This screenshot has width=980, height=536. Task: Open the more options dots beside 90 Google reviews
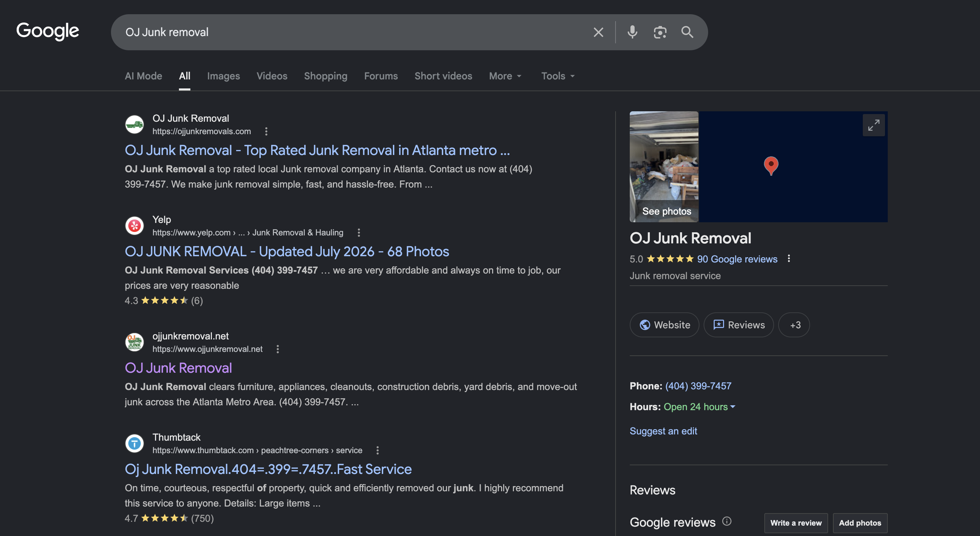pyautogui.click(x=789, y=259)
